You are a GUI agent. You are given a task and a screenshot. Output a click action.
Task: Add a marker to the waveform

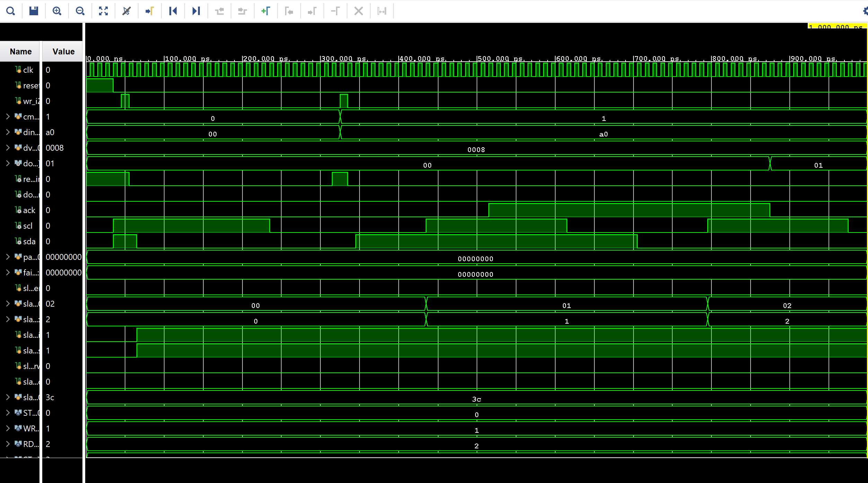266,11
